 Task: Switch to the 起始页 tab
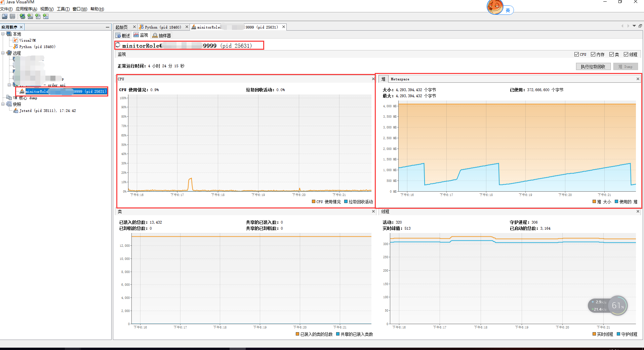click(122, 27)
